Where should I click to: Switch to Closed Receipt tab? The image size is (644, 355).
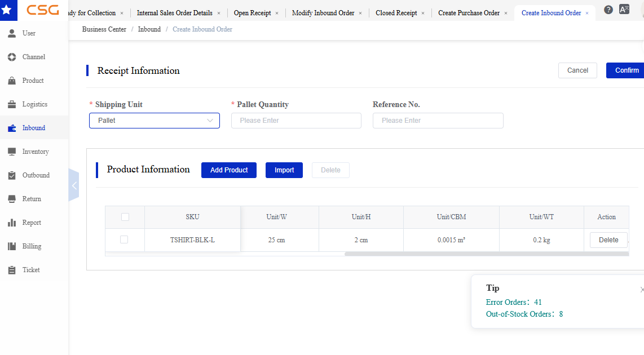pyautogui.click(x=396, y=13)
